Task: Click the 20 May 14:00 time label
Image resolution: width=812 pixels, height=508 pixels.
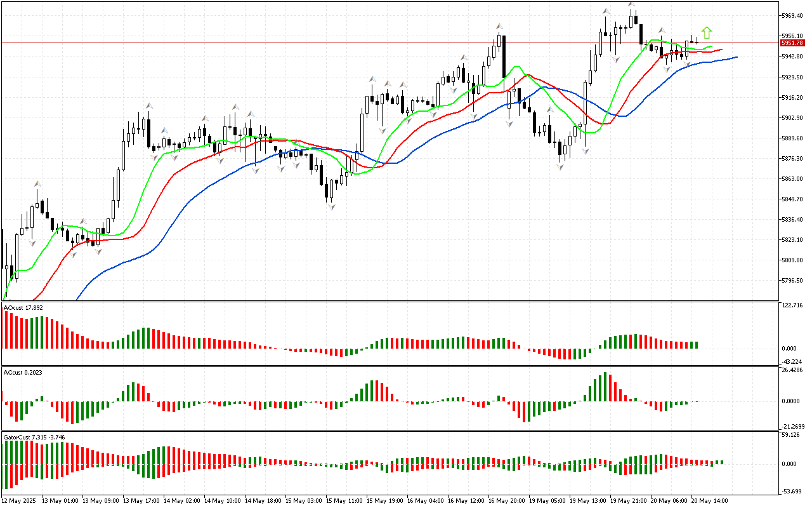Action: pos(709,500)
